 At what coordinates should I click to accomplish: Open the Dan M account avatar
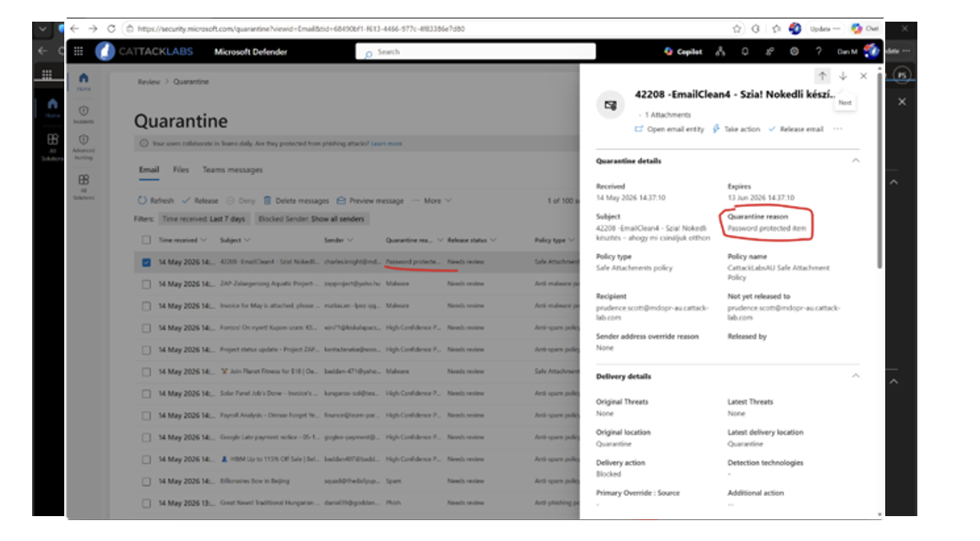[871, 51]
